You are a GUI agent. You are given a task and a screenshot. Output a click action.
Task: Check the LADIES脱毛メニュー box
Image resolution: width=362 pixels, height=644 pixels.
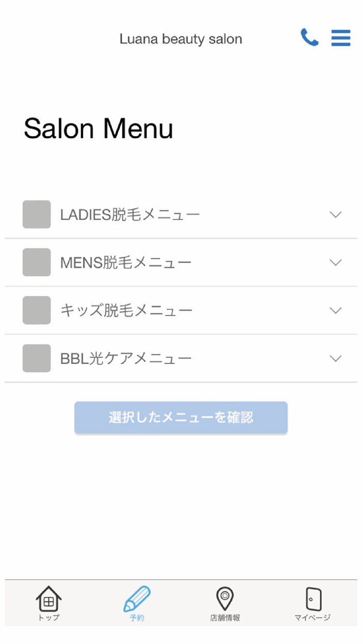(x=37, y=214)
